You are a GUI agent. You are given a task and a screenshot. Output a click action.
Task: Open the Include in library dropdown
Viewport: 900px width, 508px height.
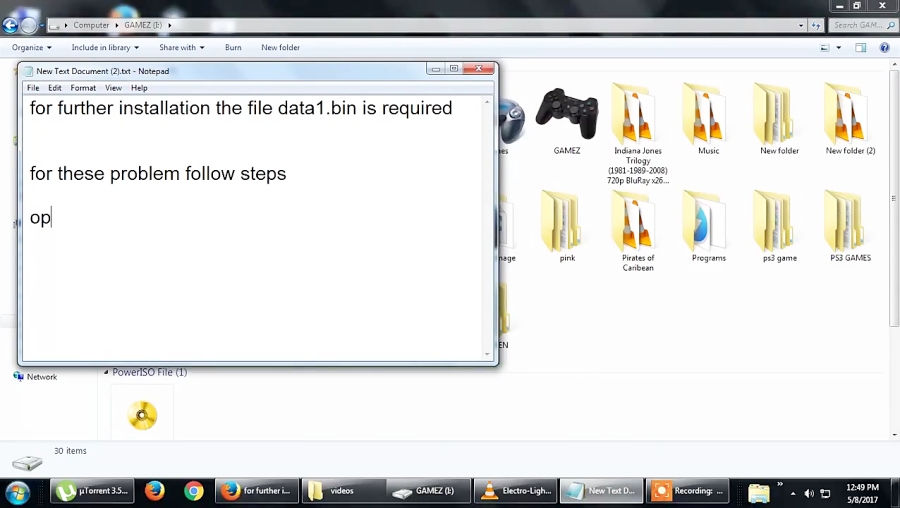click(x=105, y=48)
